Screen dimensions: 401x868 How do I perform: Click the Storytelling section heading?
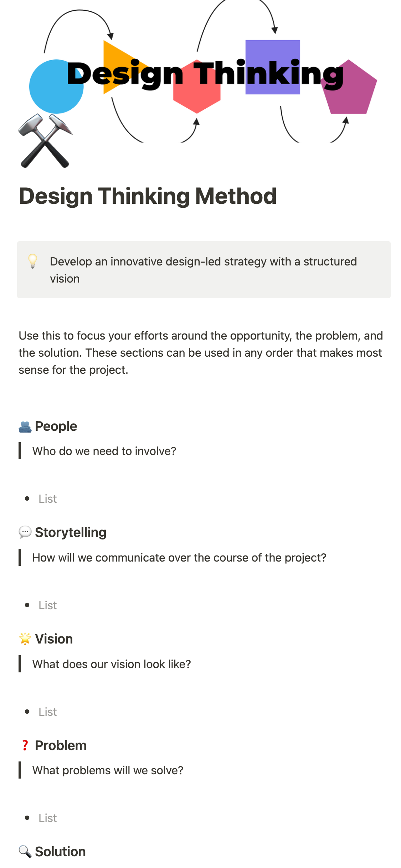[71, 532]
